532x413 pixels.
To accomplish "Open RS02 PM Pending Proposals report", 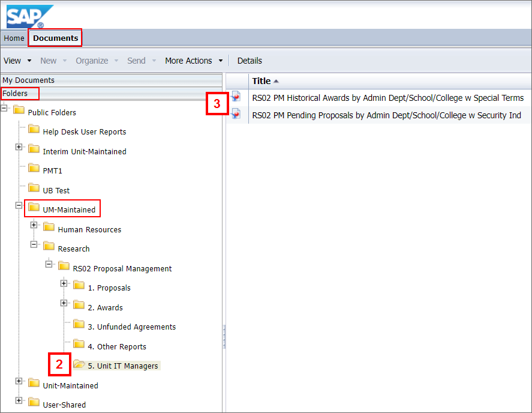I will [x=386, y=115].
